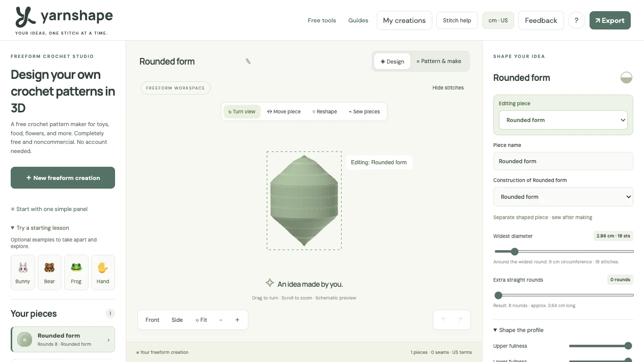644x362 pixels.
Task: Select the Move piece tool
Action: [x=284, y=112]
